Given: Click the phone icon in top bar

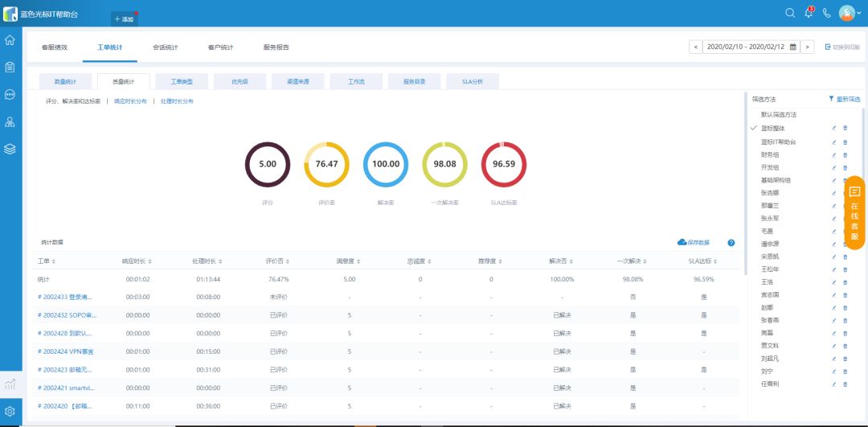Looking at the screenshot, I should point(827,14).
